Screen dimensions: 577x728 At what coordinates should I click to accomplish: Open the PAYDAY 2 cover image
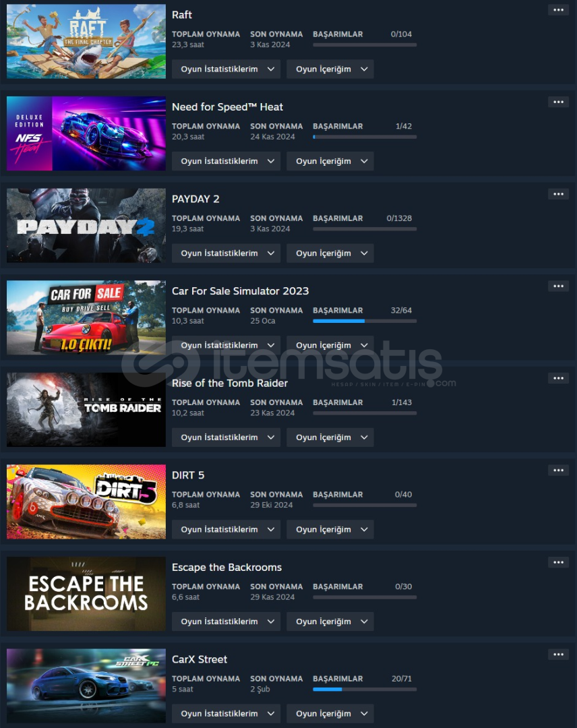[86, 226]
